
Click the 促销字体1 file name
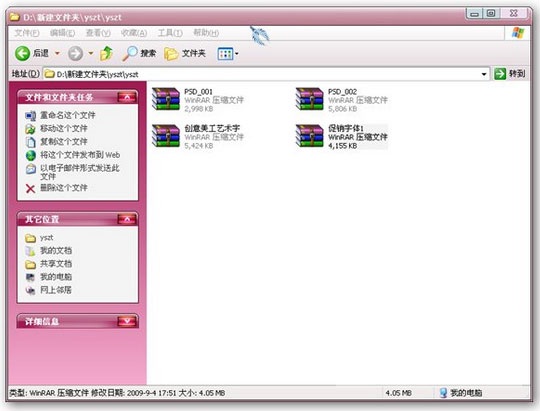tap(345, 129)
